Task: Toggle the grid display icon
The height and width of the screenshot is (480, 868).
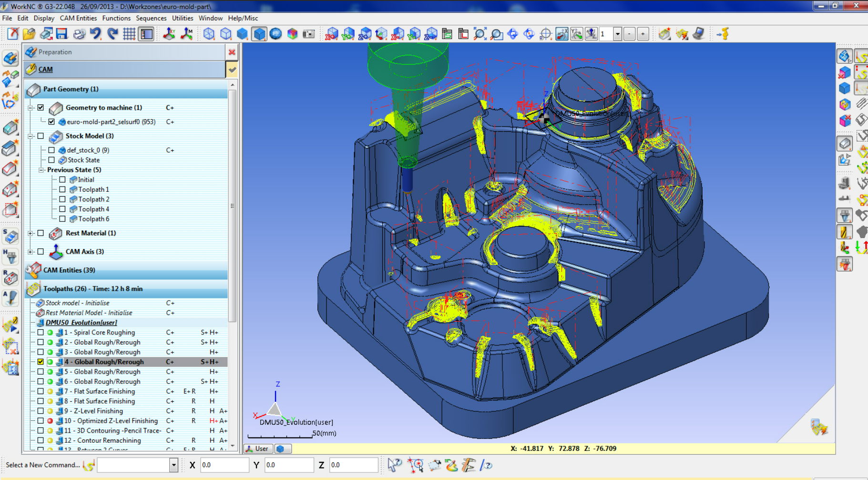Action: click(x=129, y=34)
